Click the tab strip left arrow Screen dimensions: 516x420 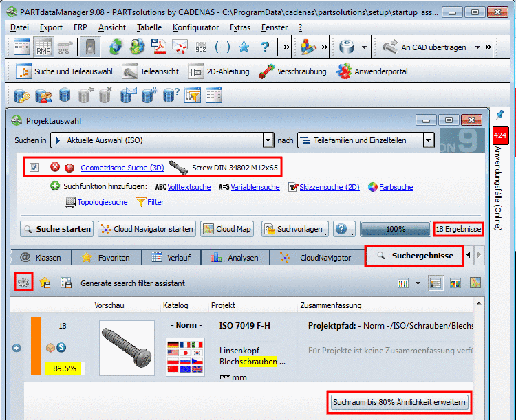[469, 255]
